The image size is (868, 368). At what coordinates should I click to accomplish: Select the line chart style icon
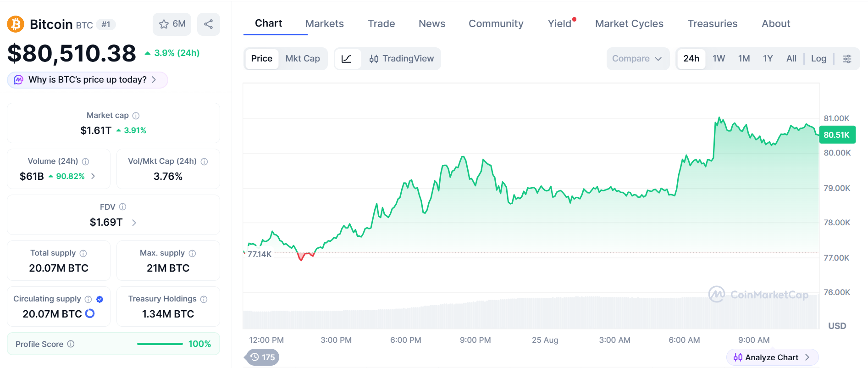(347, 59)
